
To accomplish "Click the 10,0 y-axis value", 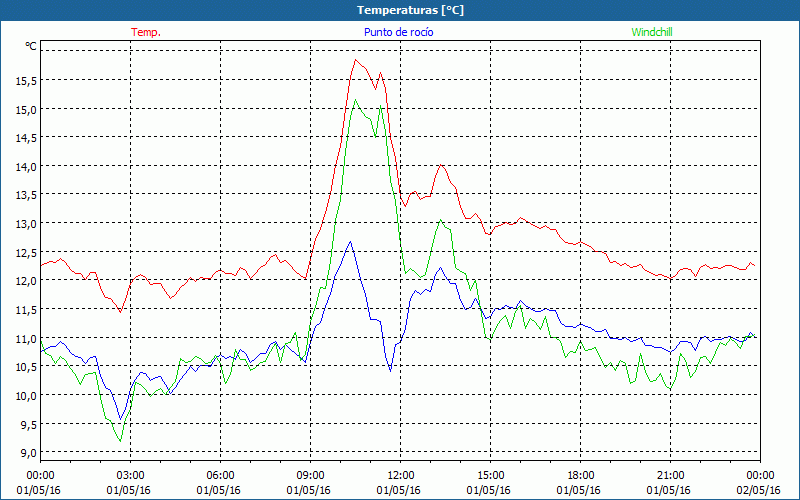I will [26, 395].
